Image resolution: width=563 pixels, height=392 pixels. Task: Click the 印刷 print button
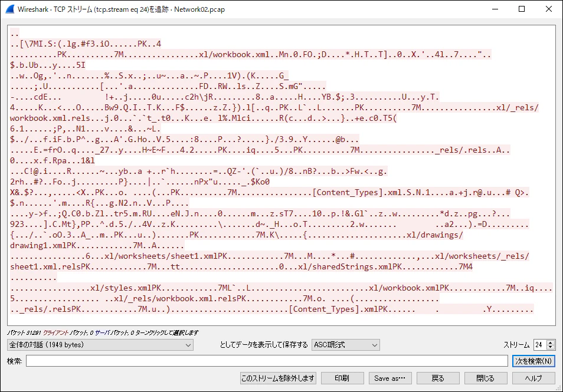pos(342,378)
